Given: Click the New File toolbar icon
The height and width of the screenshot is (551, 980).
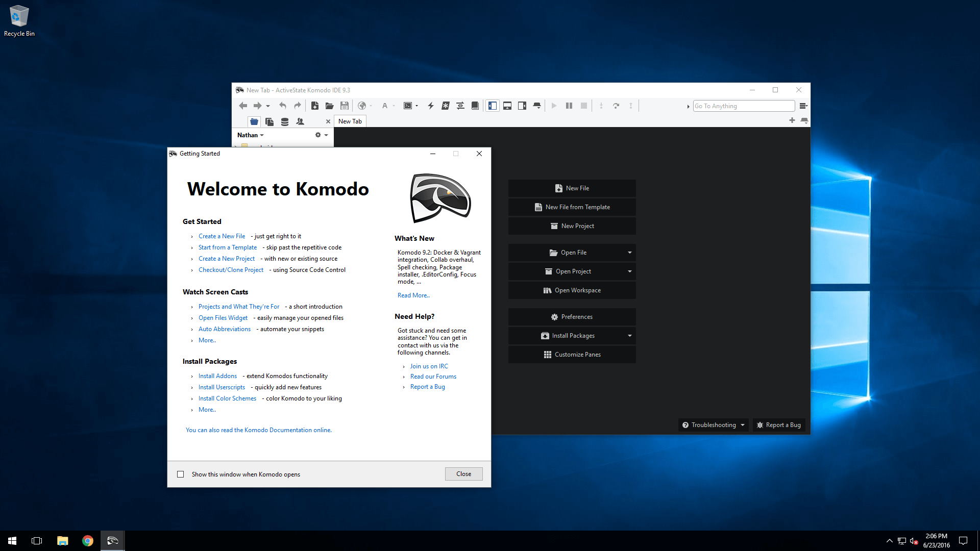Looking at the screenshot, I should [x=315, y=106].
